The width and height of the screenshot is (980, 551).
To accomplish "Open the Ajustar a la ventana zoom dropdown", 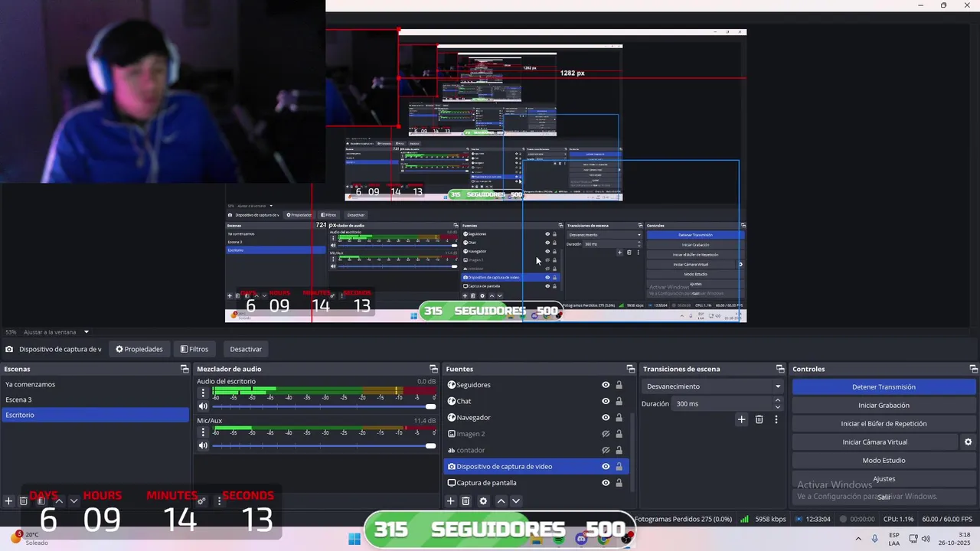I will (57, 332).
